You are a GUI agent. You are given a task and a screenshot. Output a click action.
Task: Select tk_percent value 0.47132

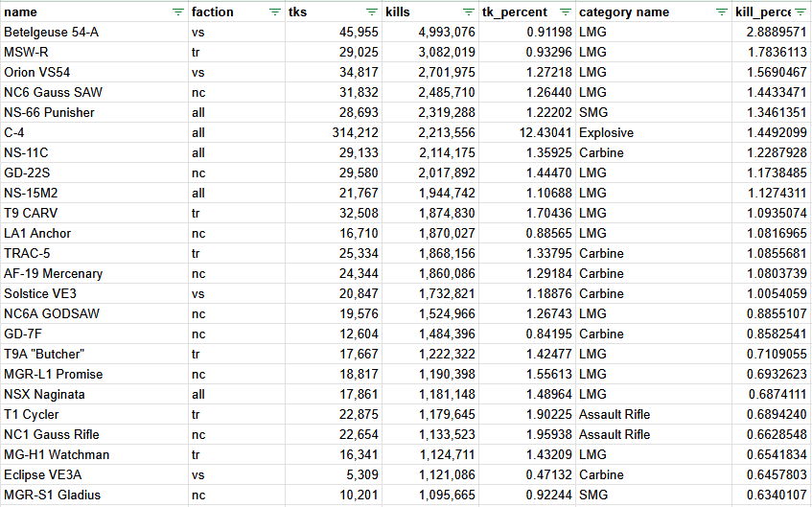(527, 475)
